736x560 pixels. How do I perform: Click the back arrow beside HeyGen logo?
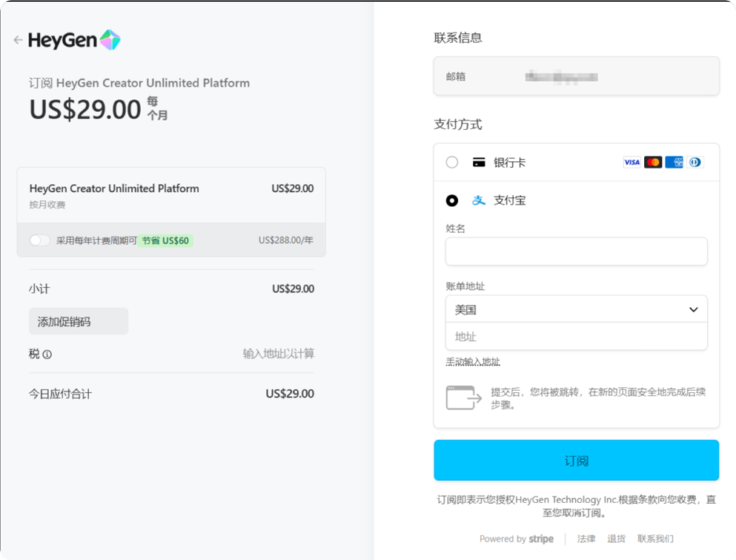coord(18,40)
